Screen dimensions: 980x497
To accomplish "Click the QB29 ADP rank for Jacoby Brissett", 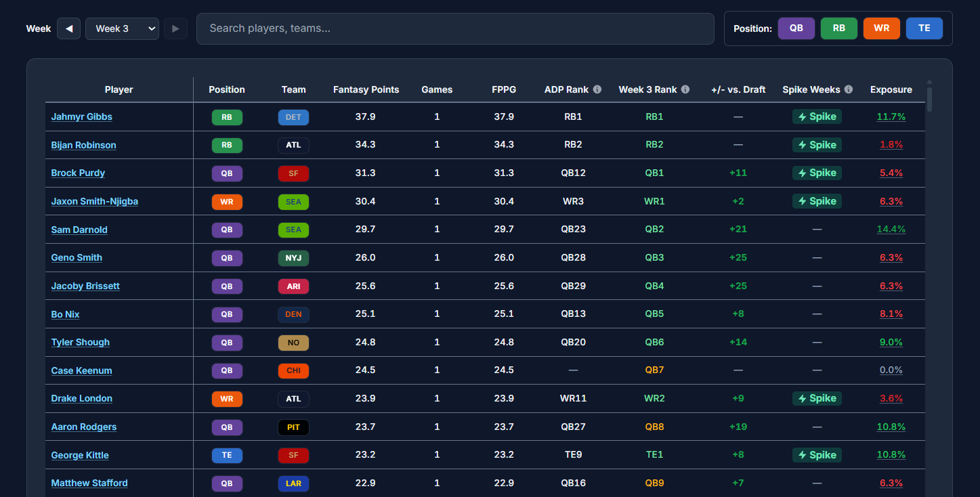I will coord(573,286).
